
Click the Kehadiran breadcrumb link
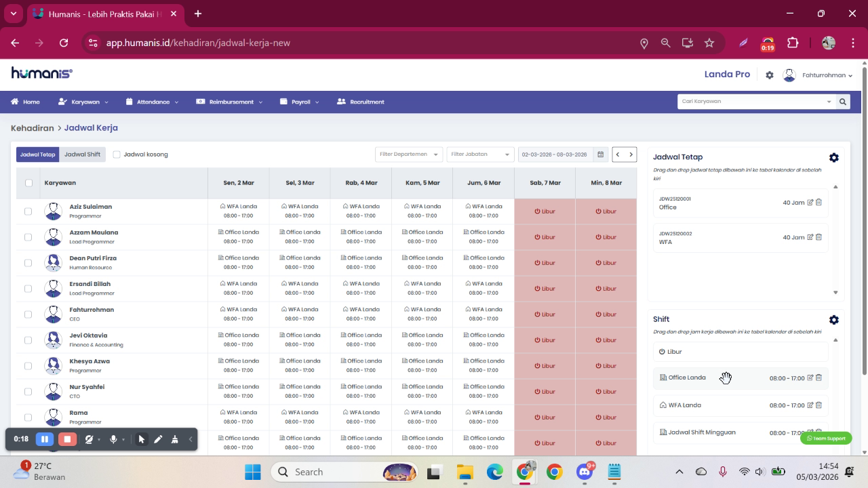coord(32,128)
